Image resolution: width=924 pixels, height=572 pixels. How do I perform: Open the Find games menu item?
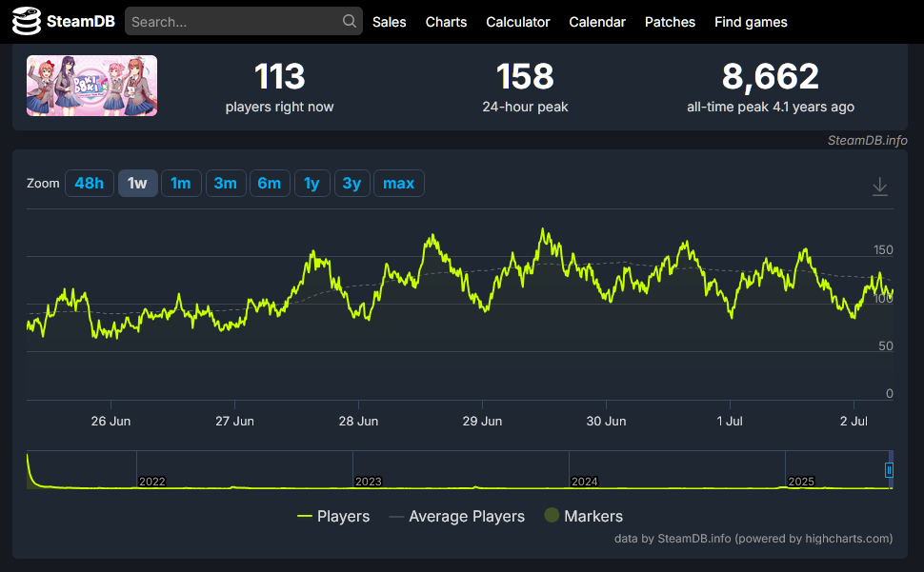[x=751, y=22]
